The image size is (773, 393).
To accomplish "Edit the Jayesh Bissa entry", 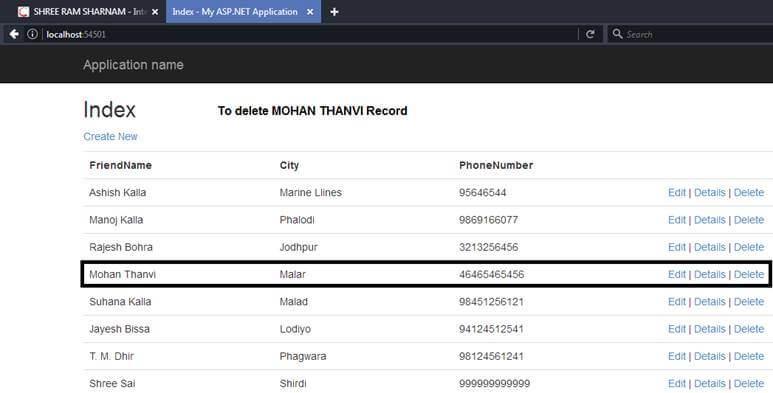I will (677, 329).
